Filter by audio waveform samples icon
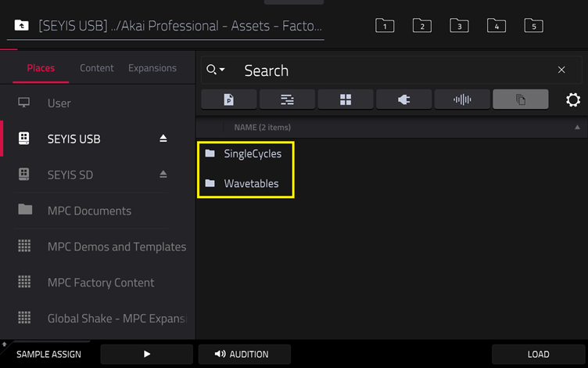588x368 pixels. [462, 99]
